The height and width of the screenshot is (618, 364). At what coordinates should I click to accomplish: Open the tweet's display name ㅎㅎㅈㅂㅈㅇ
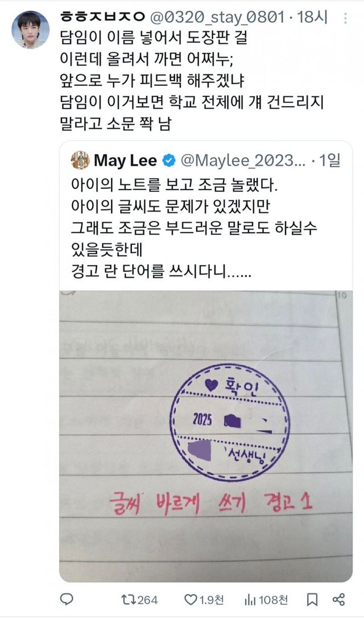(102, 17)
